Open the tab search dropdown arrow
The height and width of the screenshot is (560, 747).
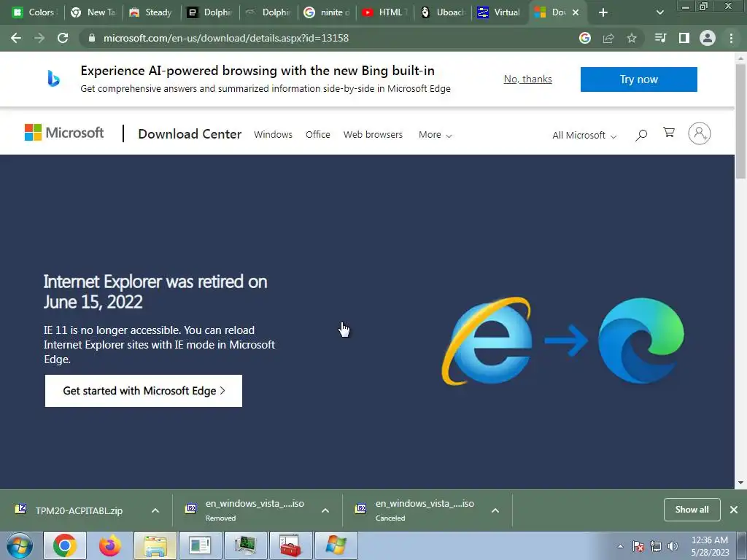coord(659,12)
